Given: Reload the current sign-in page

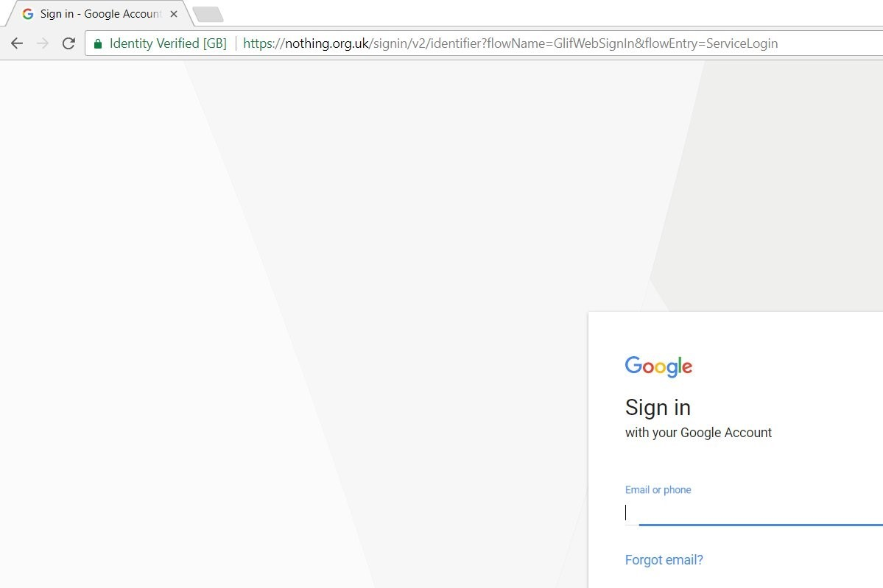Looking at the screenshot, I should tap(68, 43).
